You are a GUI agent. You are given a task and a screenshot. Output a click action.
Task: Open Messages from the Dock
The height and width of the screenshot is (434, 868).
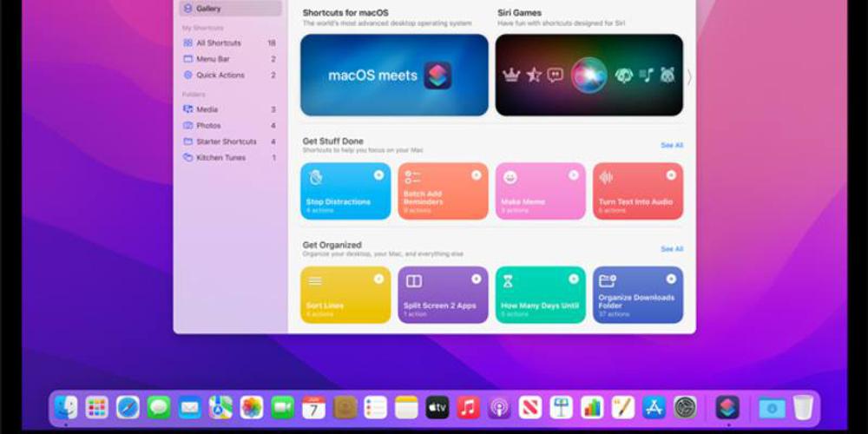[159, 407]
